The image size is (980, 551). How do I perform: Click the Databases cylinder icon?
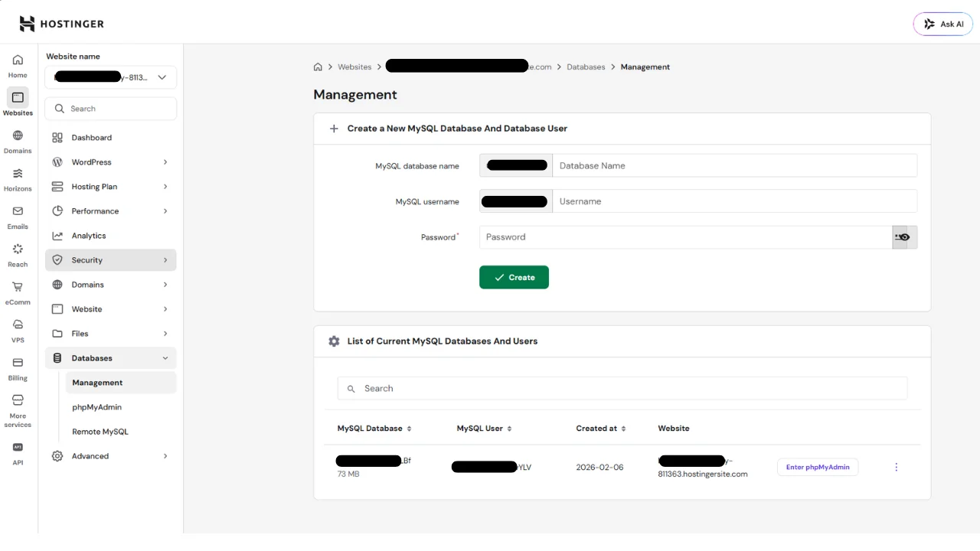(x=57, y=358)
